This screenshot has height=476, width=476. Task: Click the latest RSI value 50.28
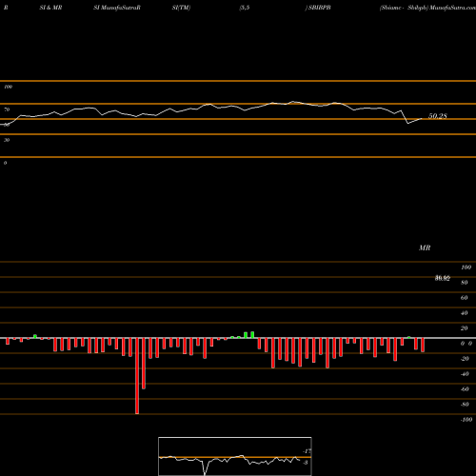(438, 116)
